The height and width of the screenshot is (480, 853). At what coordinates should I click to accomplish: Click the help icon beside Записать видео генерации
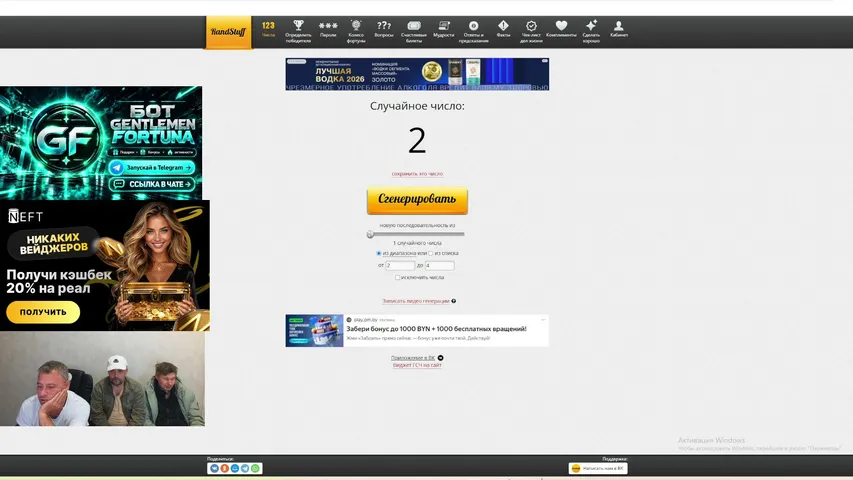point(454,301)
